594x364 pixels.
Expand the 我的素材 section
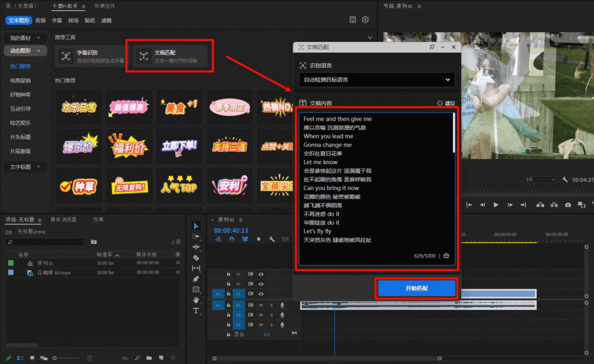[x=24, y=38]
